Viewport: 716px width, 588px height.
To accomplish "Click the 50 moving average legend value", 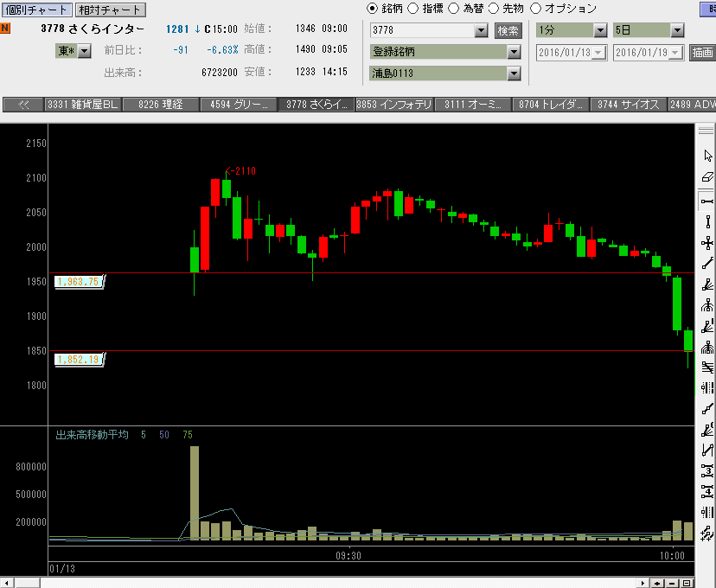I will (164, 435).
